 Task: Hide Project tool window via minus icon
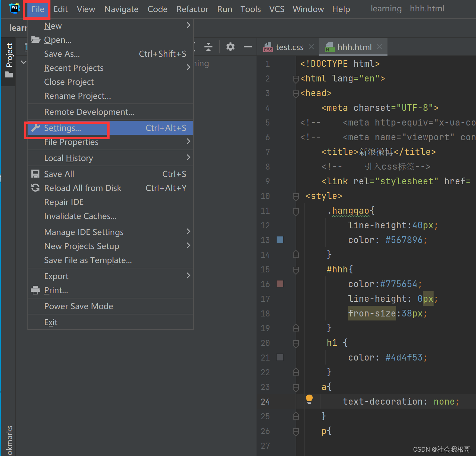point(248,47)
